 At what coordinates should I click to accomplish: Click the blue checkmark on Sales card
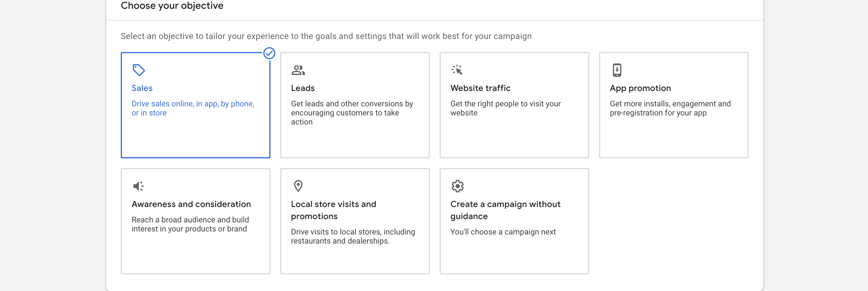tap(269, 53)
